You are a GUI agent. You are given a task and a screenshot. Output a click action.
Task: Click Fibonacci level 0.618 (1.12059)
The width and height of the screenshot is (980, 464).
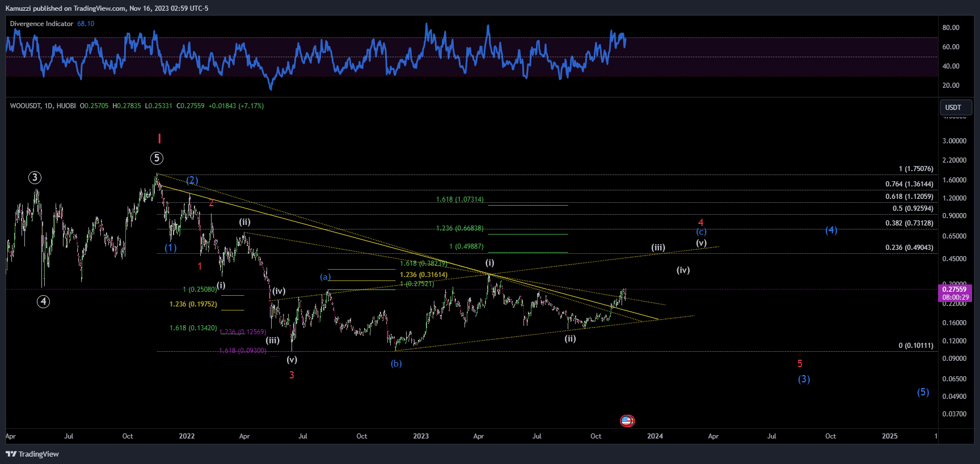pos(909,197)
